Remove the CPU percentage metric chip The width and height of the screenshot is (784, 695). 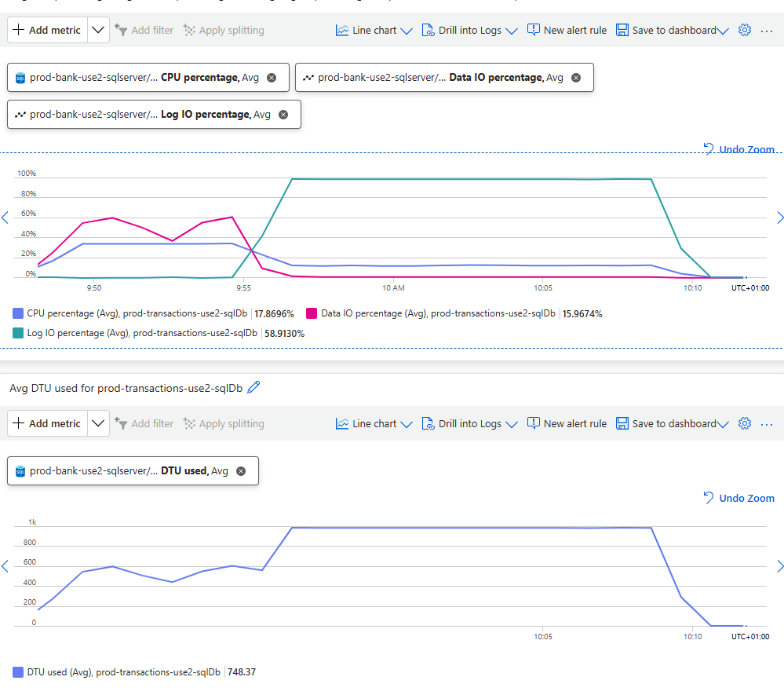(x=272, y=78)
